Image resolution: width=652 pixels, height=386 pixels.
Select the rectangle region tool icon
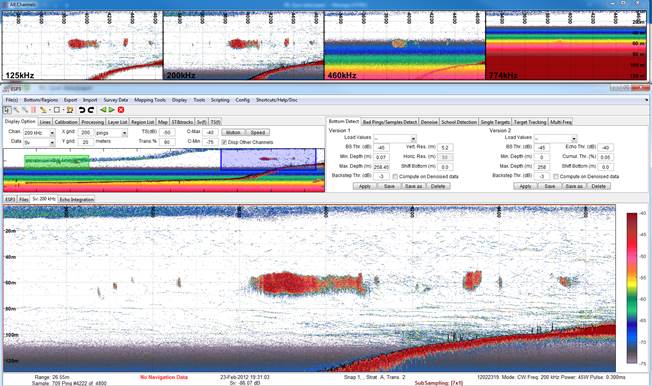[x=57, y=110]
